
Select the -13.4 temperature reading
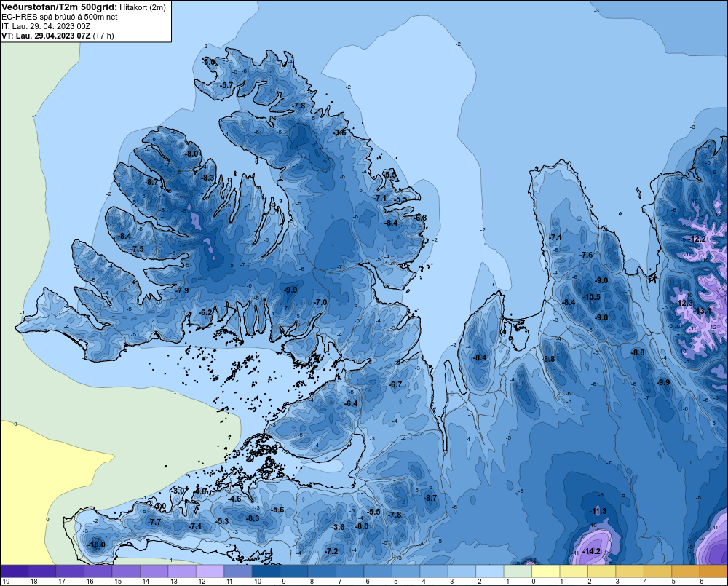pyautogui.click(x=703, y=311)
